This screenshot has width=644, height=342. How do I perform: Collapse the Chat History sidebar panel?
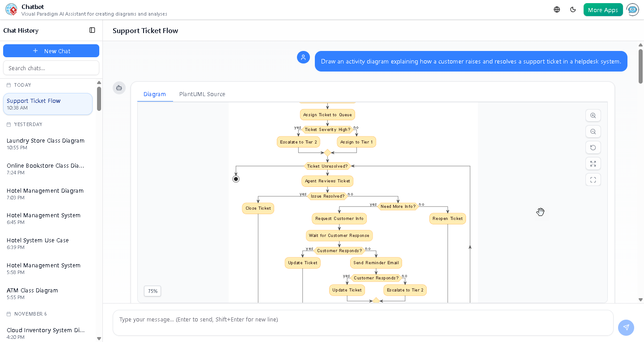[x=92, y=30]
